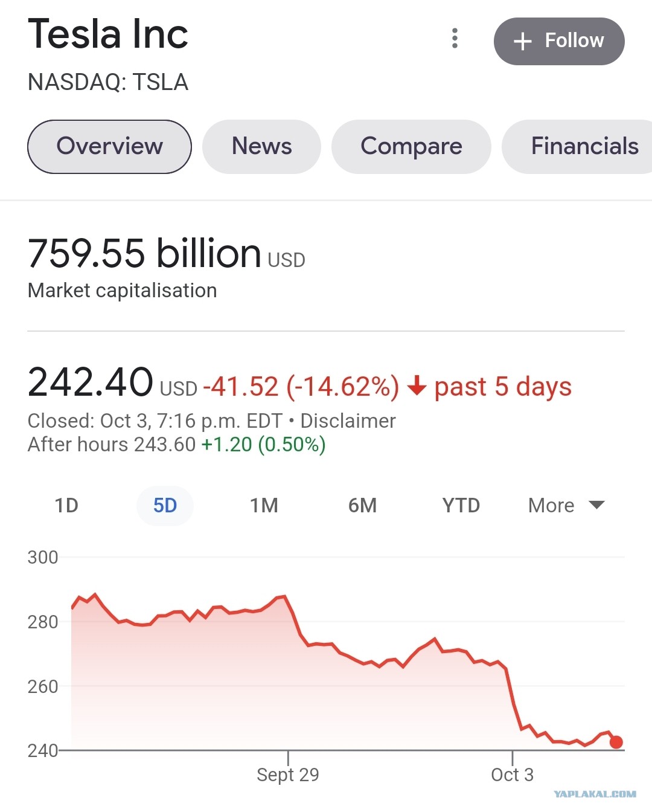
Task: Open the Disclaimer link
Action: [348, 420]
